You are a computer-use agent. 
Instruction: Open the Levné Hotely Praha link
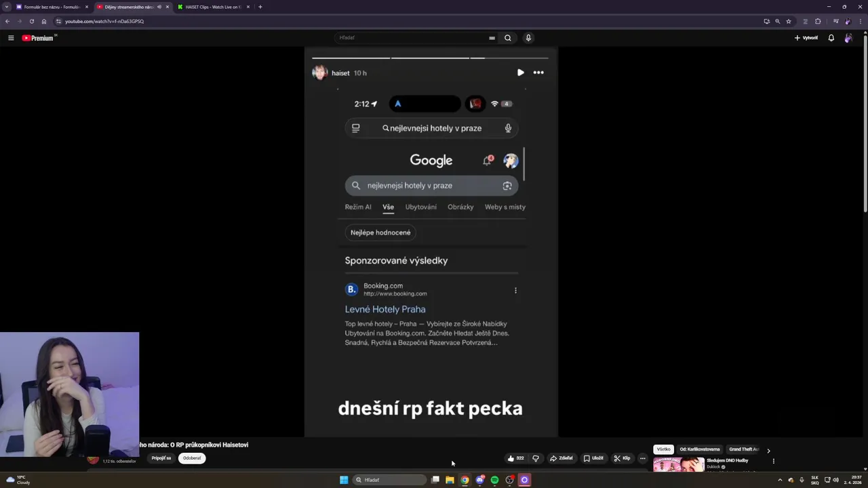coord(385,309)
